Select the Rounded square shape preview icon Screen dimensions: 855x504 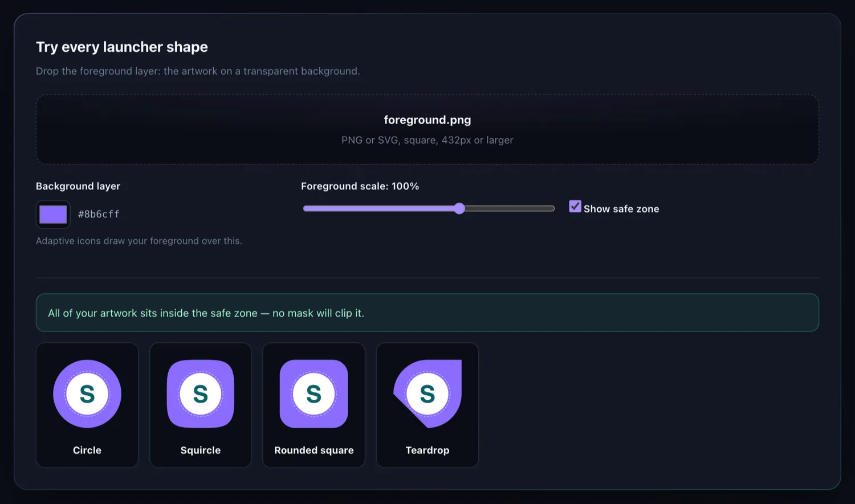pyautogui.click(x=314, y=394)
